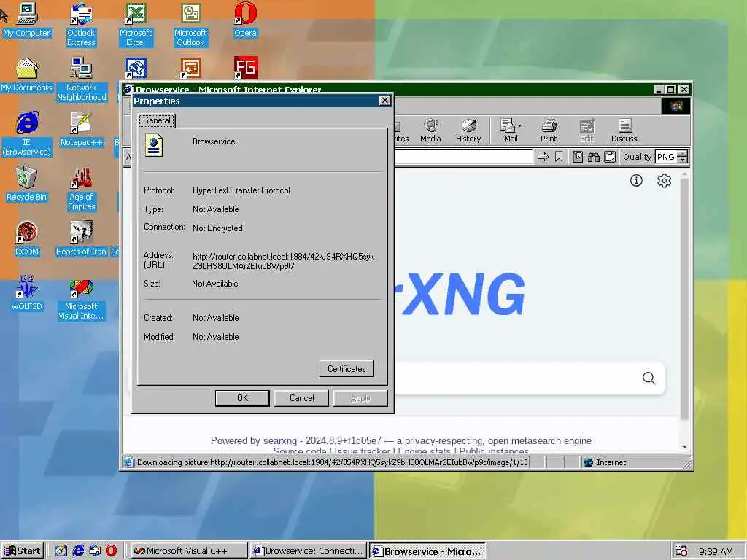This screenshot has width=747, height=560.
Task: Select the General tab in Properties
Action: click(157, 120)
